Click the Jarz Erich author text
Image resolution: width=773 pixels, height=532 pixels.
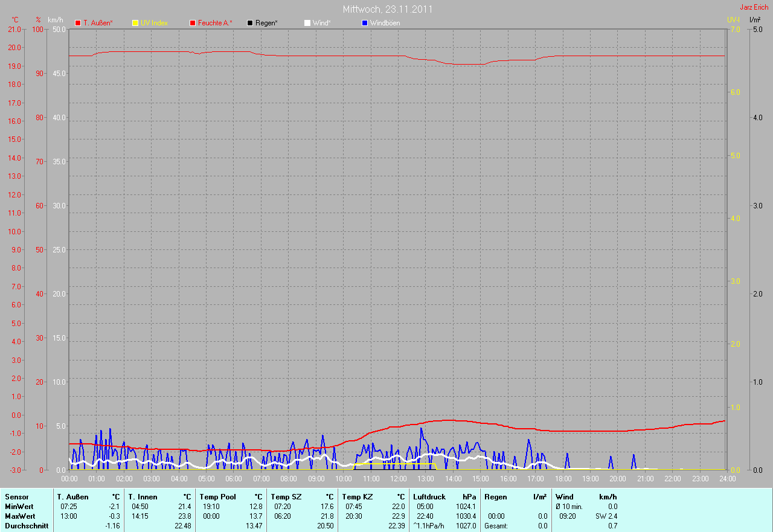click(x=754, y=7)
